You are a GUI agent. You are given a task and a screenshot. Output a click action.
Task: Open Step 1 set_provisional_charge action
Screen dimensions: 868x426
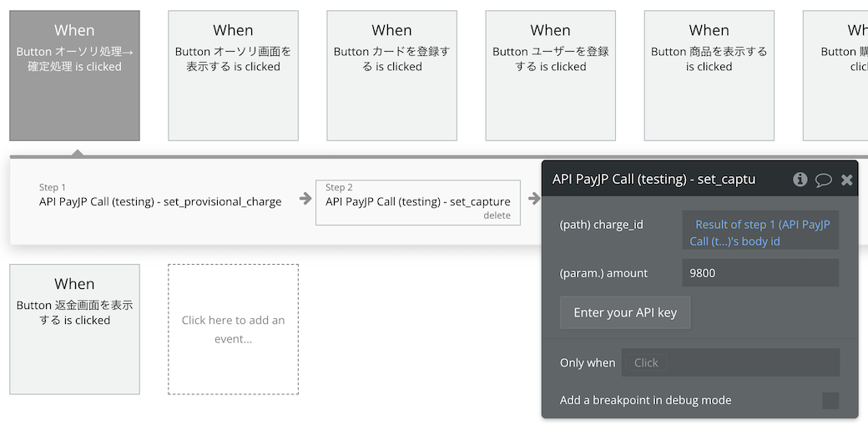pos(160,195)
